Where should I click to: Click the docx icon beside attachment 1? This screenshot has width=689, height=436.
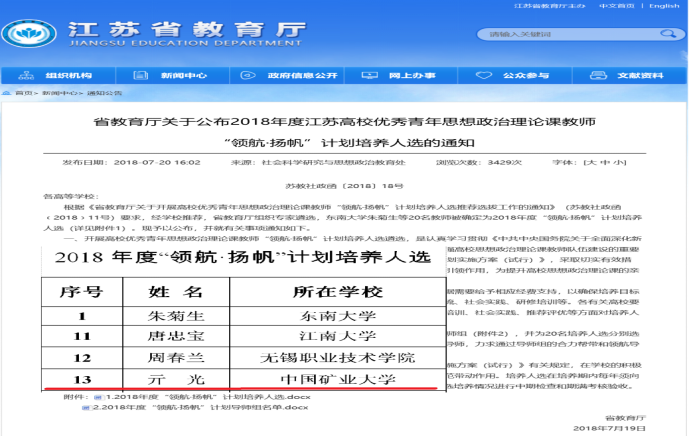click(x=98, y=397)
